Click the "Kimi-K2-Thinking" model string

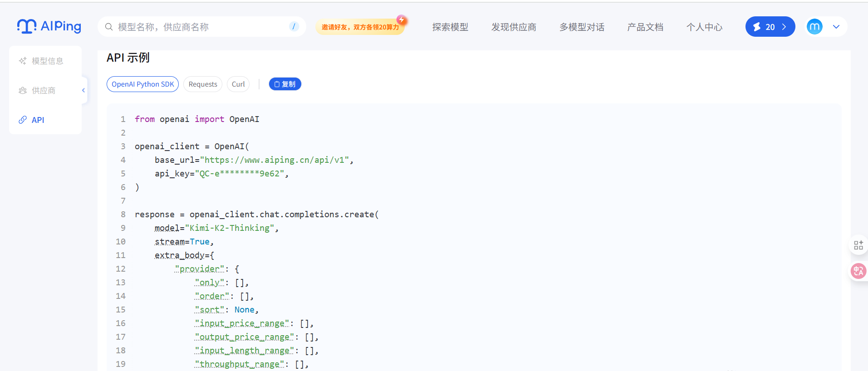[230, 228]
